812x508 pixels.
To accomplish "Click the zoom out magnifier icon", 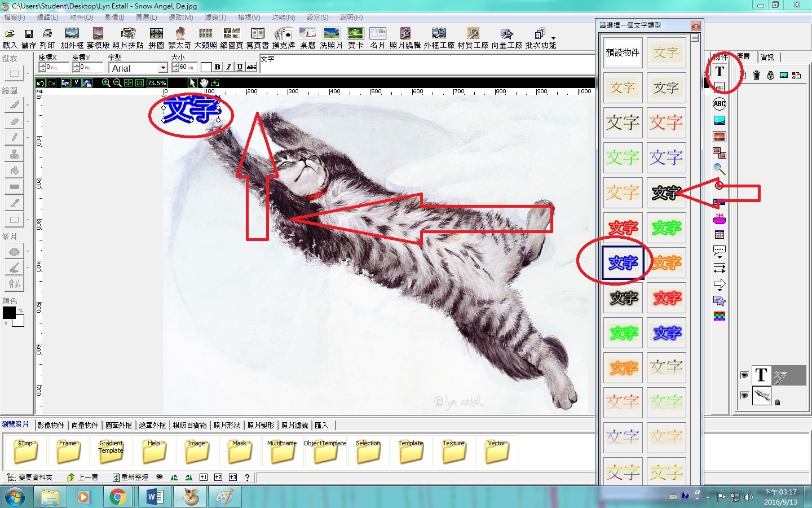I will coord(117,83).
